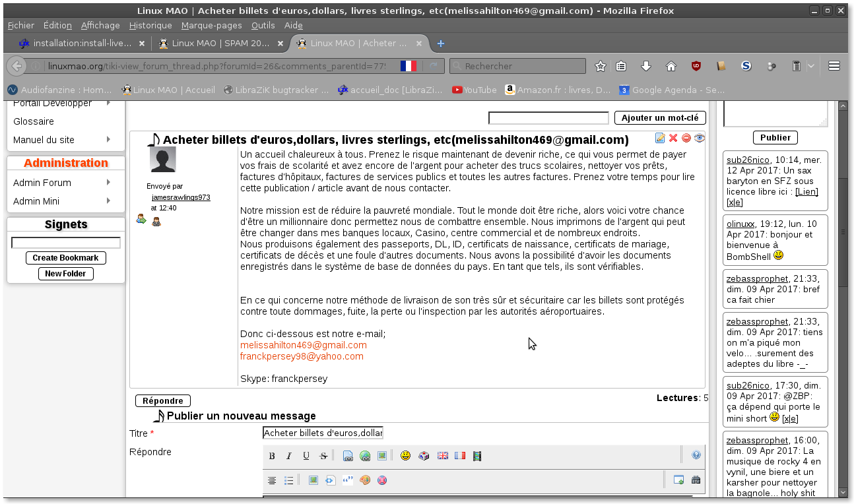The image size is (854, 504).
Task: Insert a video with the film strip icon
Action: point(477,456)
